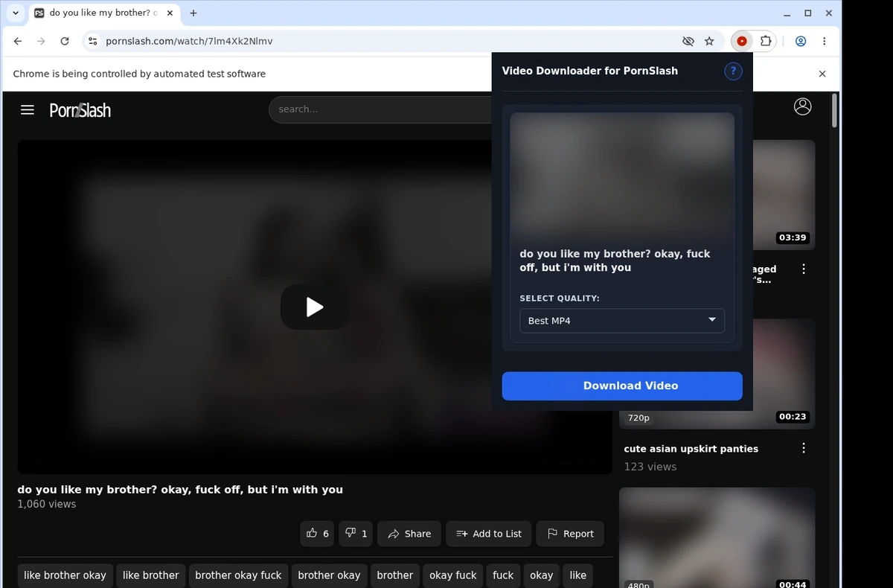Click the address bar URL
Viewport: 893px width, 588px height.
point(189,41)
